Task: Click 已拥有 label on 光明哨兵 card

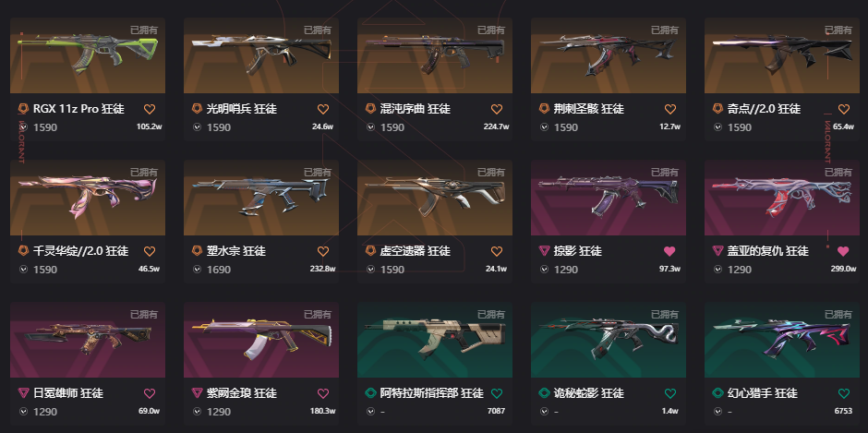Action: (x=318, y=30)
